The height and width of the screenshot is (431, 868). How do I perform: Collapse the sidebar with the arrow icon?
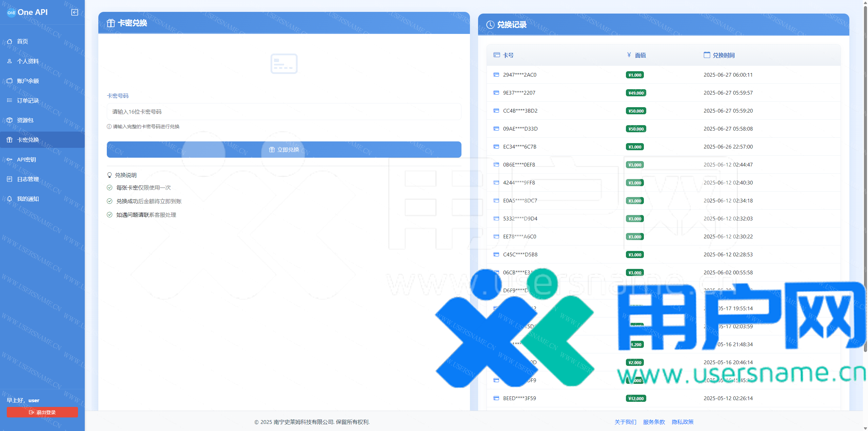(x=75, y=13)
